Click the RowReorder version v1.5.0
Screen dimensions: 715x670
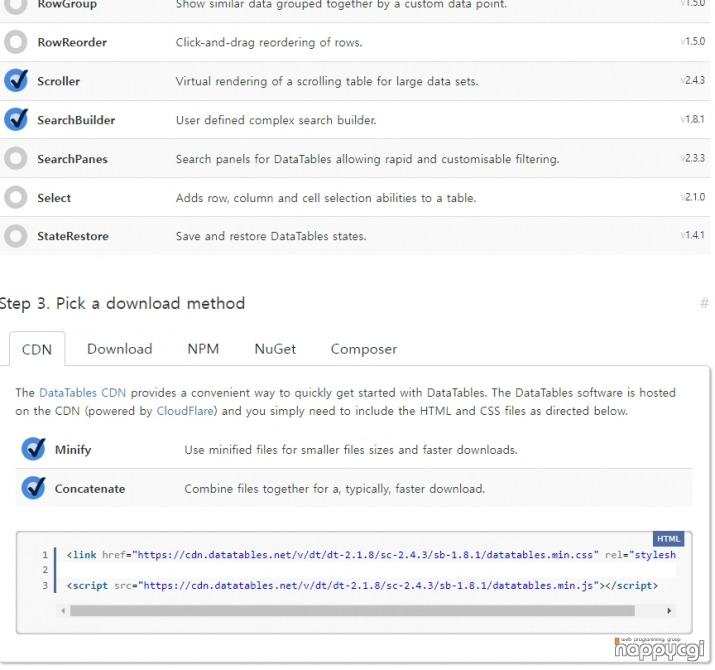pyautogui.click(x=693, y=42)
